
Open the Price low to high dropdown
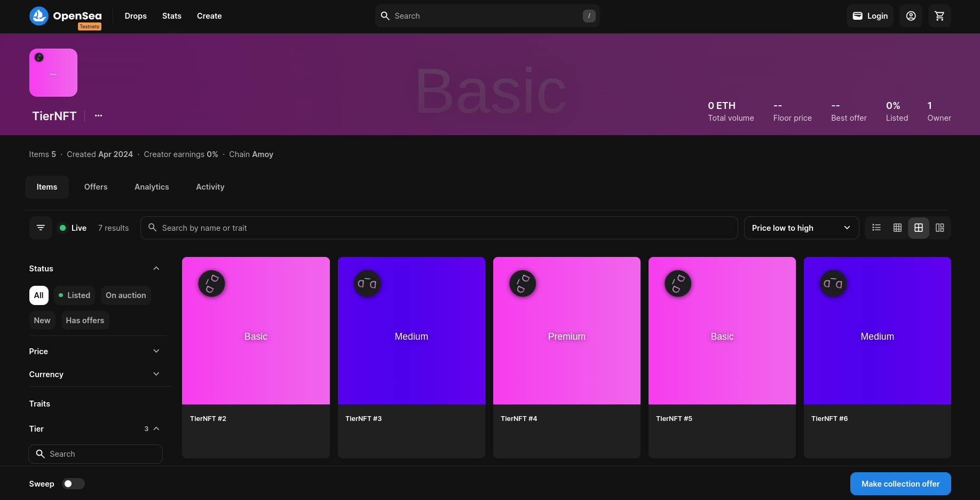[x=801, y=228]
